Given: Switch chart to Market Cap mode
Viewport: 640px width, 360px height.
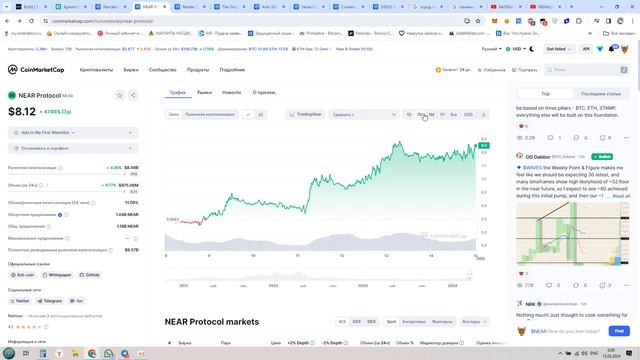Looking at the screenshot, I should [x=210, y=115].
